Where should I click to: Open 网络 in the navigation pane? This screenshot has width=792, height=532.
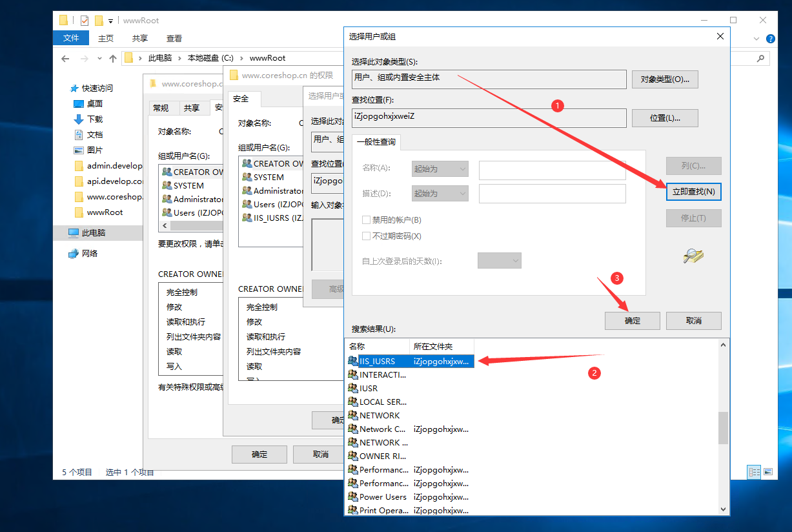click(90, 253)
